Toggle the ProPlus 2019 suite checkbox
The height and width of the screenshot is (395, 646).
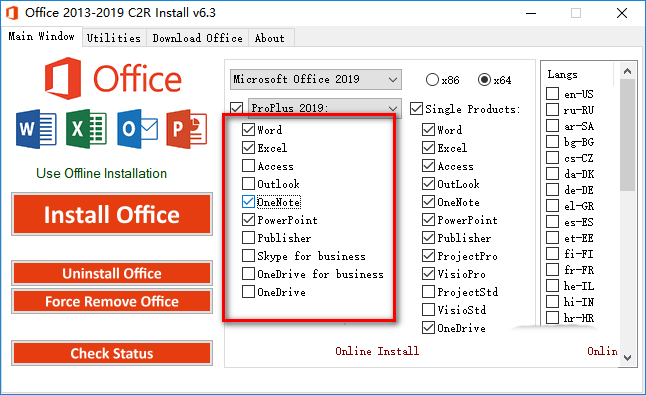(236, 108)
